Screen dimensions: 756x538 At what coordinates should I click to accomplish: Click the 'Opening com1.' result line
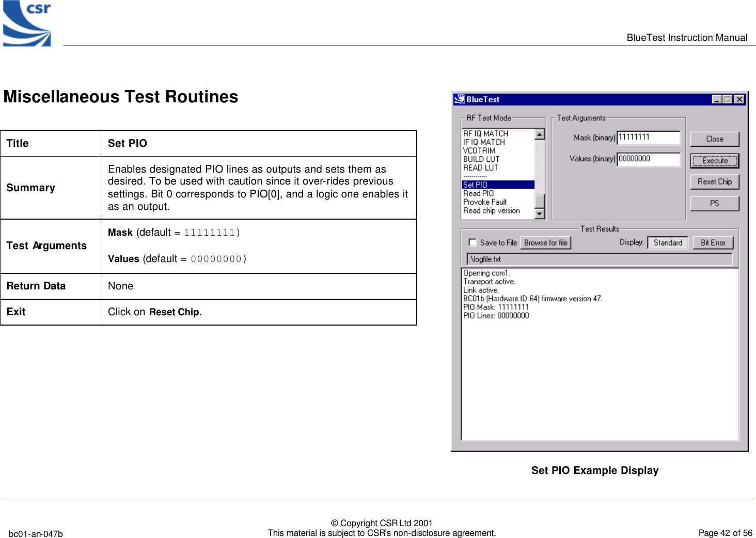(x=486, y=273)
